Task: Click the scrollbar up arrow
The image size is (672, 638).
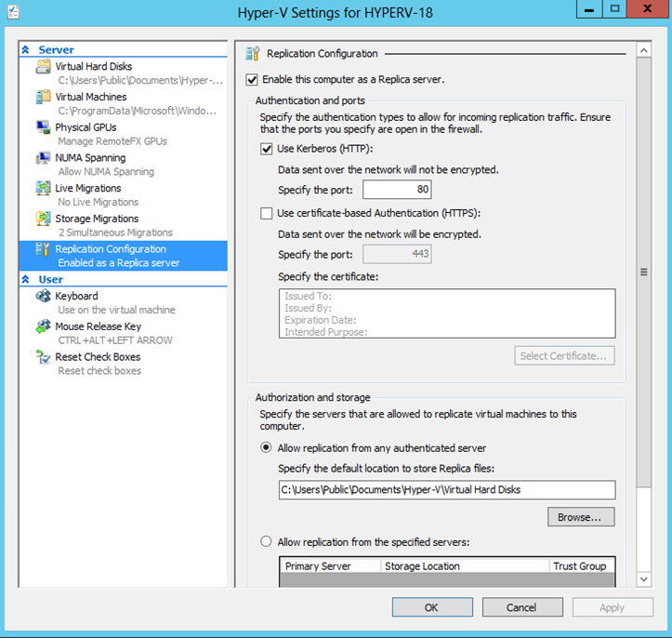Action: pos(644,50)
